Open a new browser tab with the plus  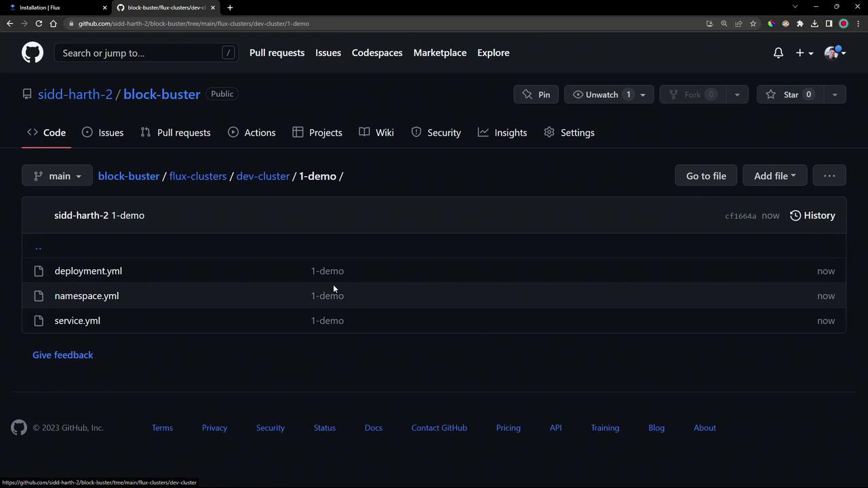(x=230, y=7)
